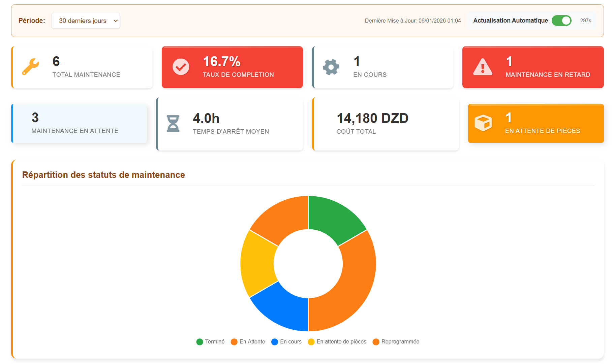Click the checkmark icon beside Taux de Completion
Image resolution: width=612 pixels, height=364 pixels.
coord(181,67)
